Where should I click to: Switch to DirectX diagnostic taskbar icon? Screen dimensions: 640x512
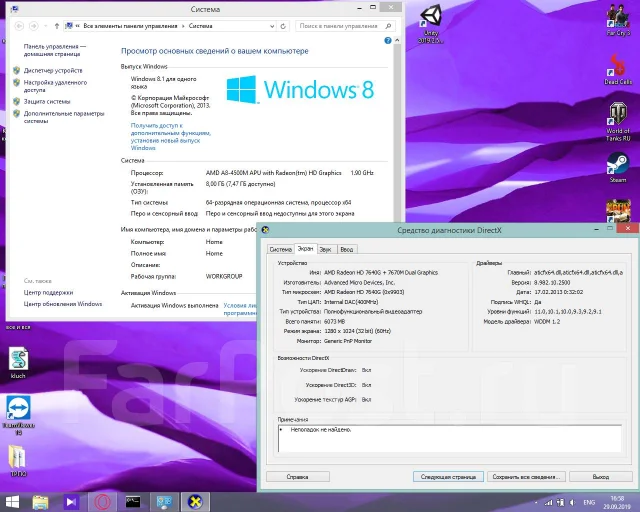click(195, 502)
